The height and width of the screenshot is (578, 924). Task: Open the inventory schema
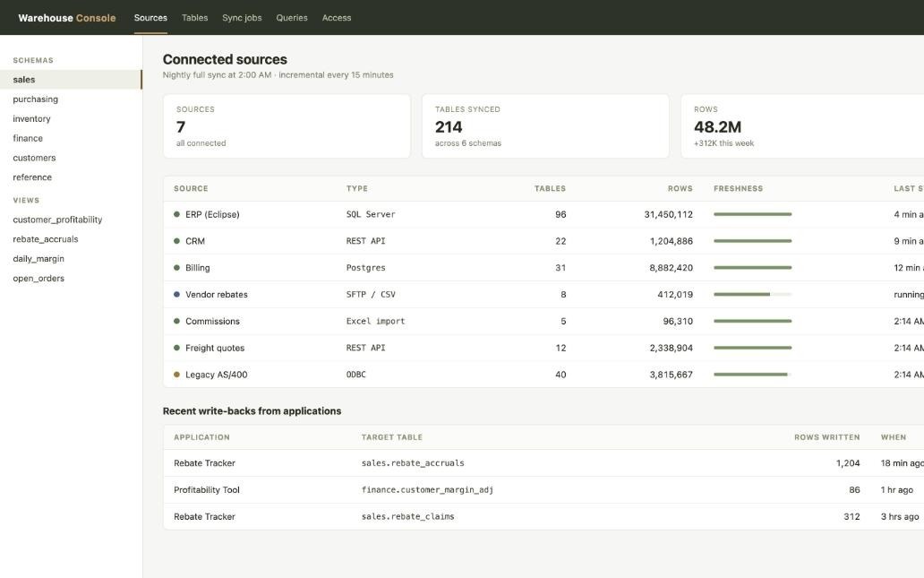(71, 118)
